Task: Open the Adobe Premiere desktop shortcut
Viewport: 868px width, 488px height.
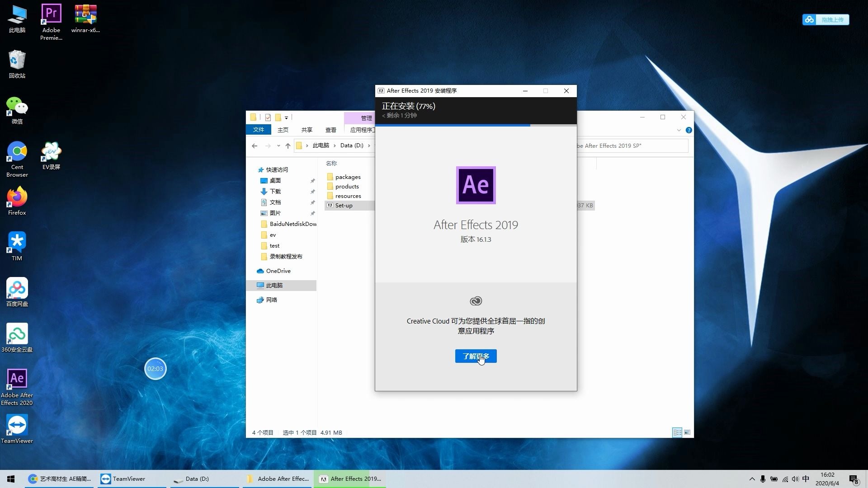Action: click(x=51, y=14)
